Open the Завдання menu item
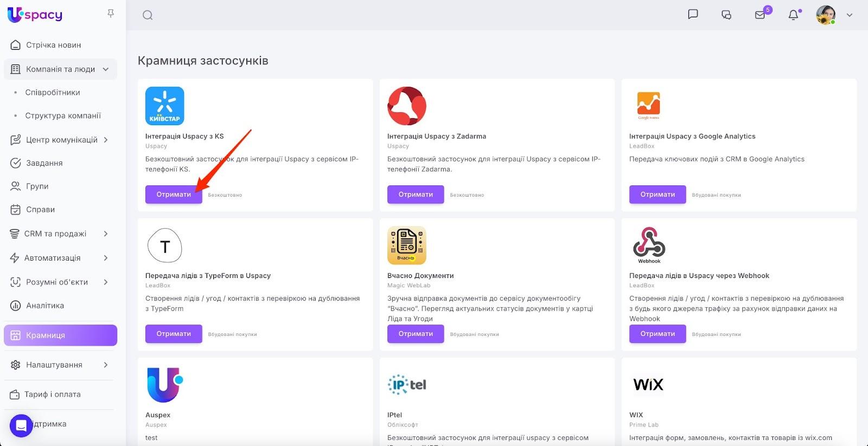This screenshot has height=446, width=868. pyautogui.click(x=44, y=163)
